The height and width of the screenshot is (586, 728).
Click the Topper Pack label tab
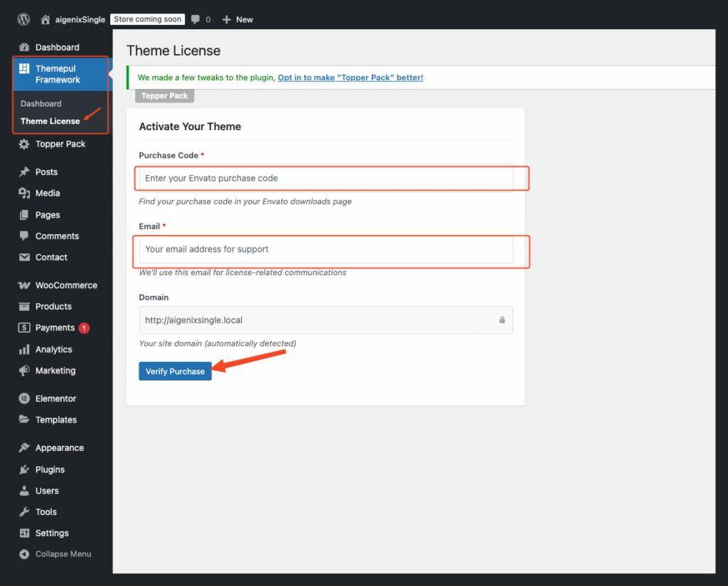tap(164, 96)
